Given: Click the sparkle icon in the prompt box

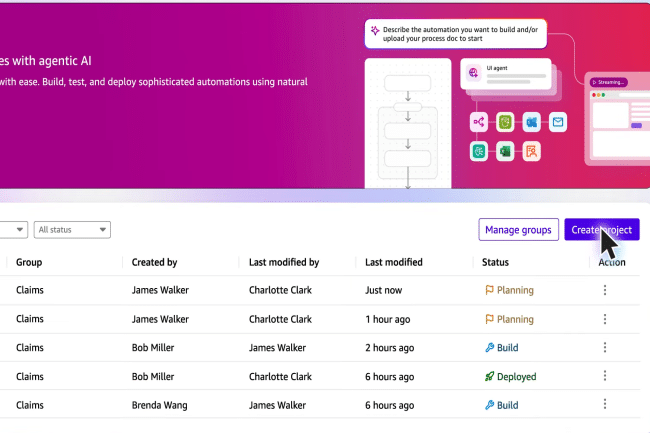Looking at the screenshot, I should pyautogui.click(x=375, y=31).
